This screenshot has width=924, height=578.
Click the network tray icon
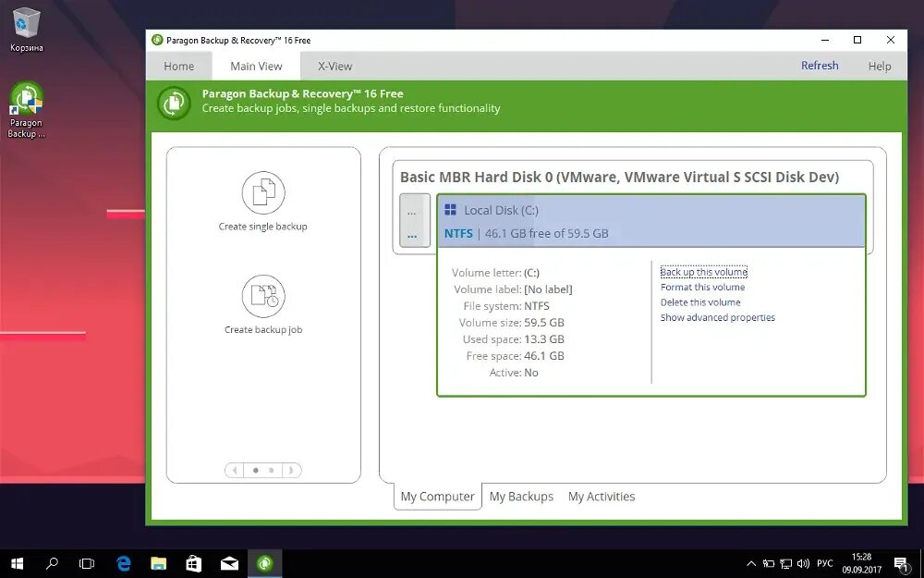point(785,564)
